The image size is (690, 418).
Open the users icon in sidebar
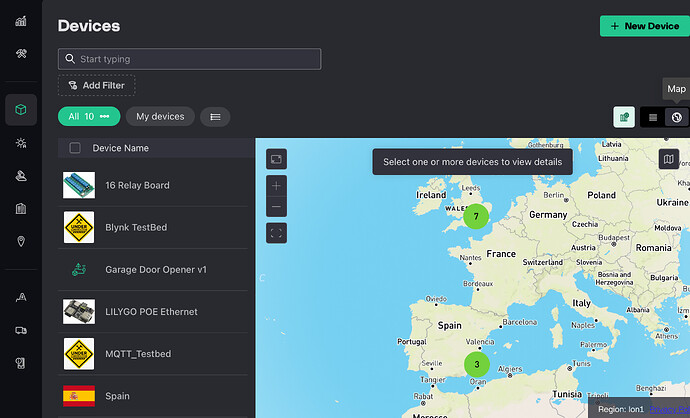coord(21,176)
